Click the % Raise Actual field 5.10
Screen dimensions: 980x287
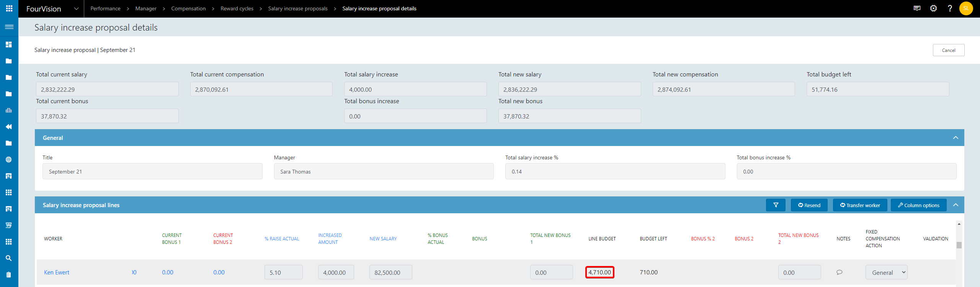(284, 272)
